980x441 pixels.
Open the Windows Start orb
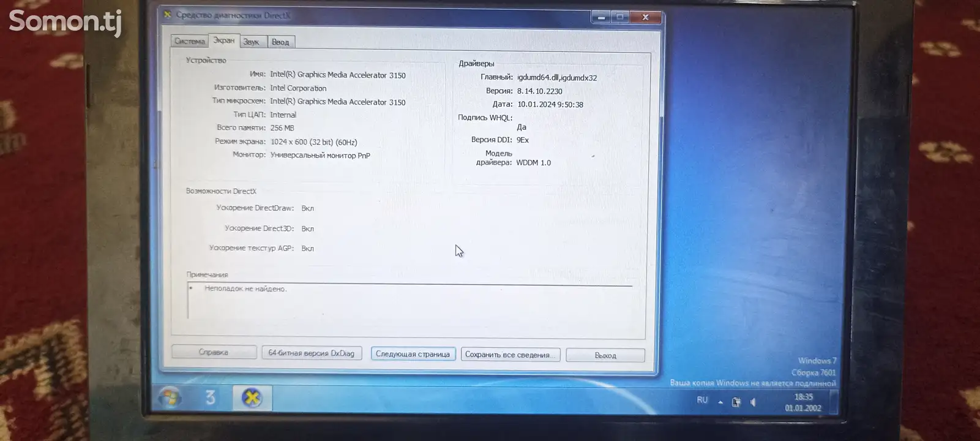tap(170, 398)
